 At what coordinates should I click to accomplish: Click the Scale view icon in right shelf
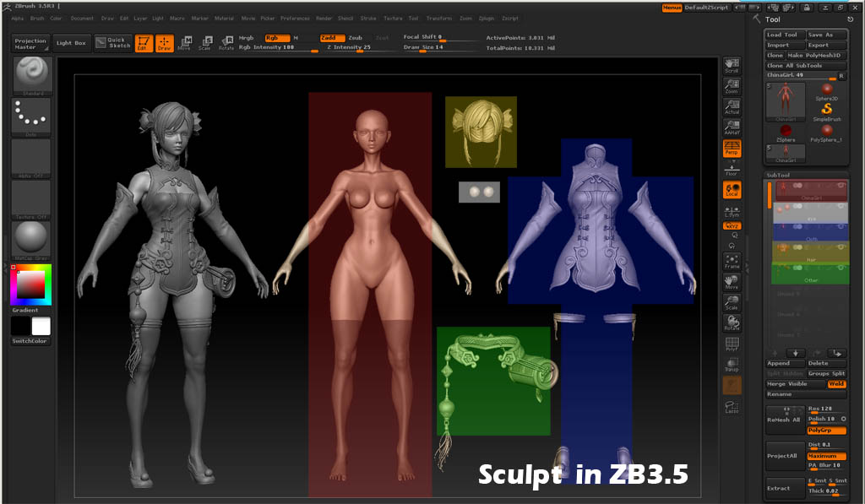click(732, 302)
